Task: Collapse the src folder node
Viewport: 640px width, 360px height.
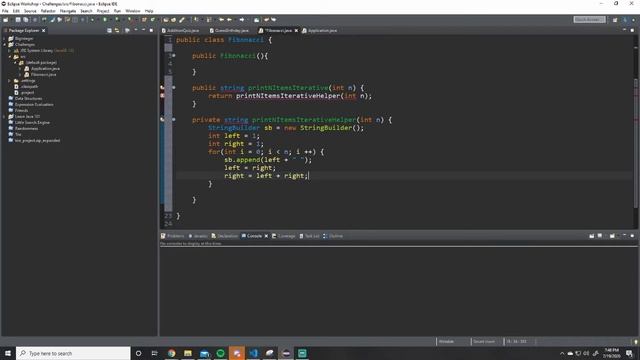Action: 10,57
